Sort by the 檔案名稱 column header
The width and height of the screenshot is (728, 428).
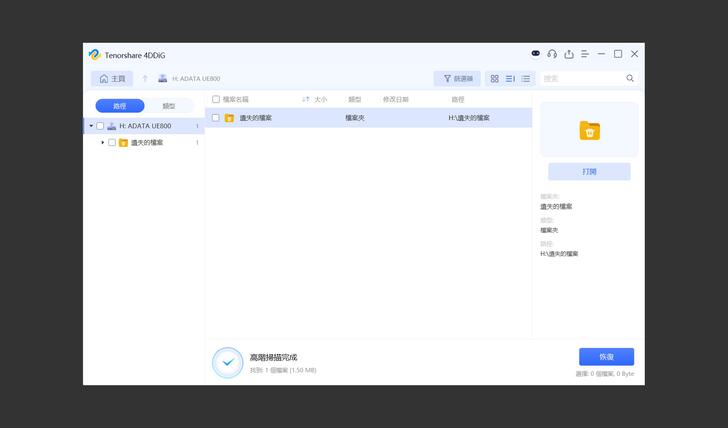[235, 99]
